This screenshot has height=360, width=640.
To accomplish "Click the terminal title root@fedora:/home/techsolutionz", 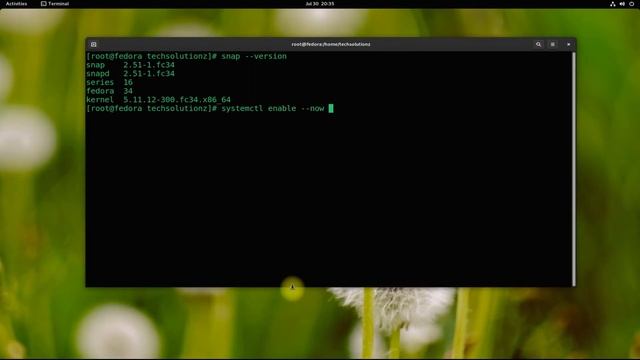I will pyautogui.click(x=331, y=44).
